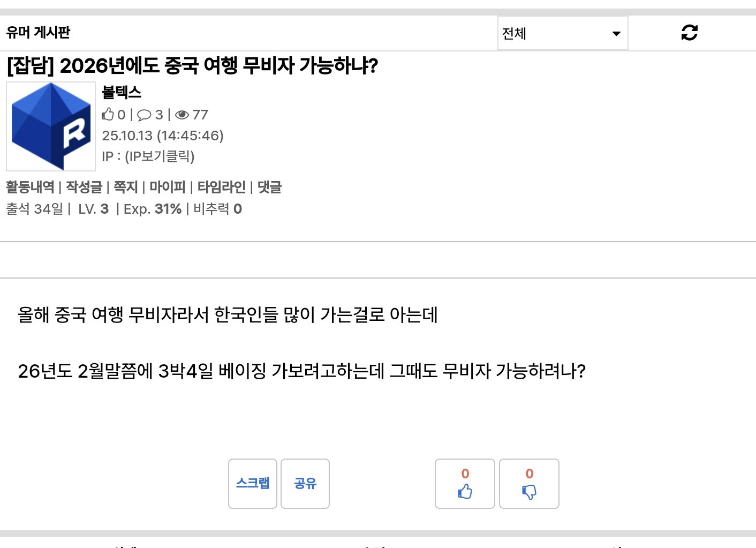Click the thumbs-up icon in post stats
Image resolution: width=756 pixels, height=548 pixels.
(108, 115)
